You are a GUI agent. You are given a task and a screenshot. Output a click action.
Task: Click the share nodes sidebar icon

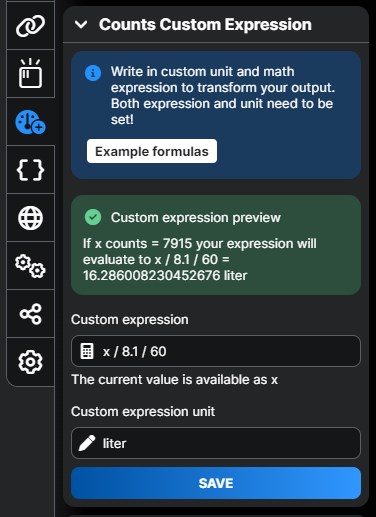coord(30,314)
